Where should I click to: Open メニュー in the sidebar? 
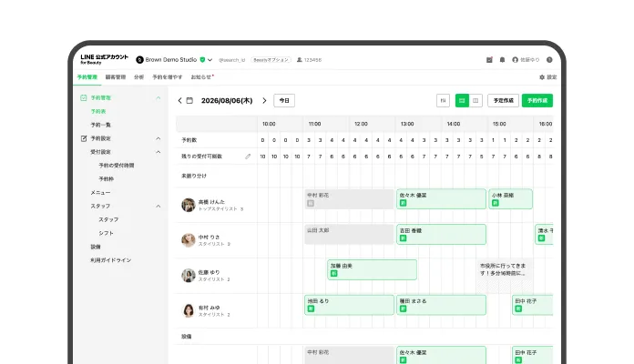[x=101, y=193]
